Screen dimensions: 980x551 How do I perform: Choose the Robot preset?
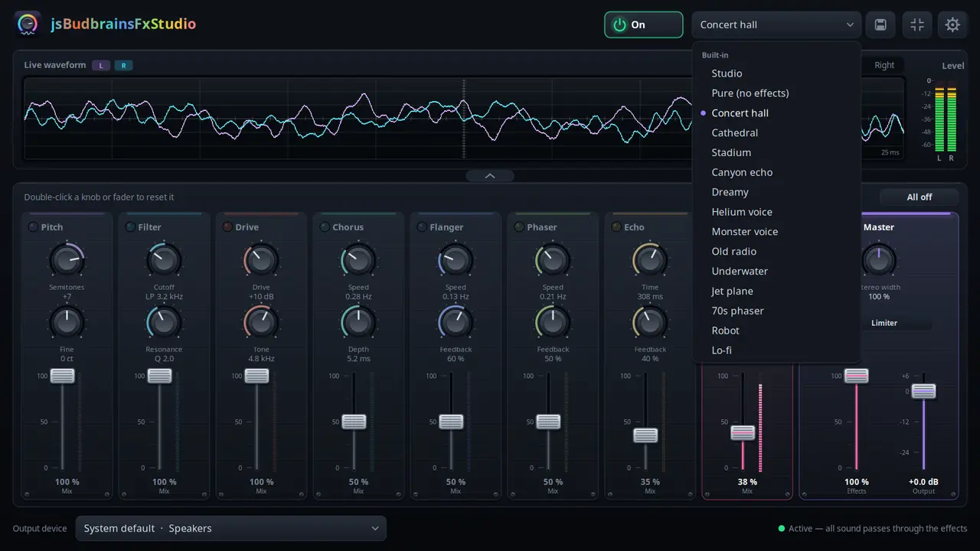pyautogui.click(x=776, y=331)
